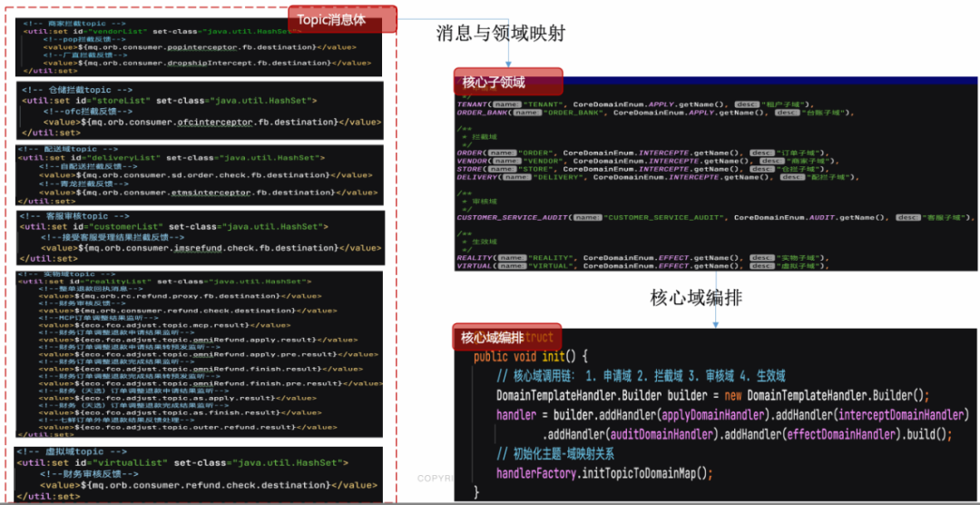This screenshot has width=980, height=505.
Task: Click the DomainTemplateHandler.Builder builder declaration line
Action: click(x=713, y=396)
